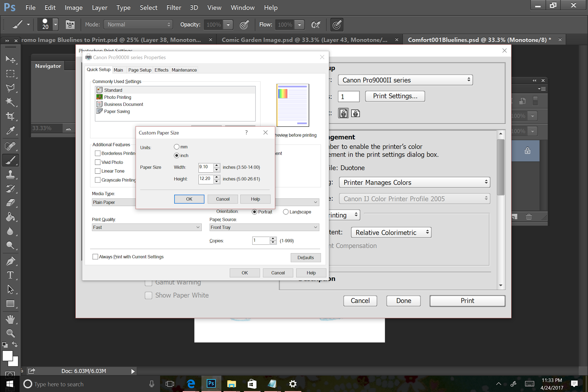Viewport: 588px width, 392px height.
Task: Toggle pressure for opacity icon
Action: click(x=244, y=25)
